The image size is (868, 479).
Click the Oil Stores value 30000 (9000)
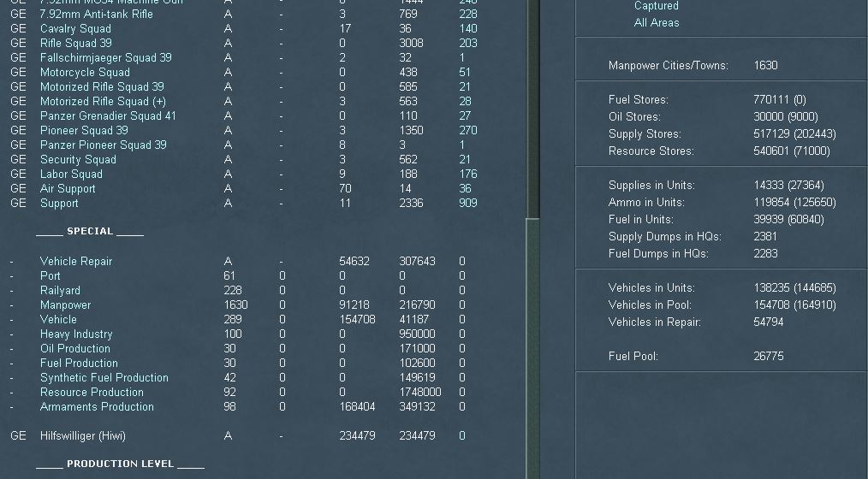pyautogui.click(x=786, y=116)
